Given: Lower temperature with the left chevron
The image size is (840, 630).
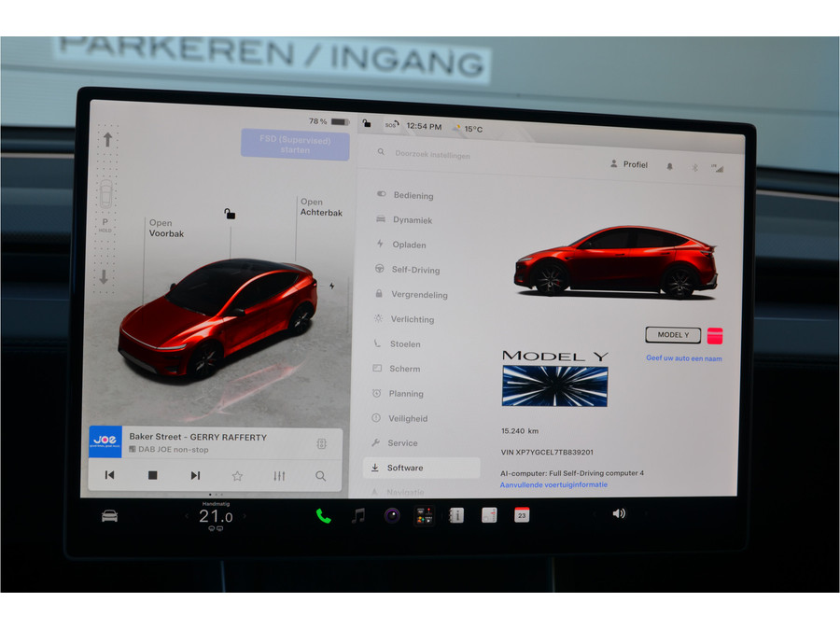Looking at the screenshot, I should pos(187,516).
